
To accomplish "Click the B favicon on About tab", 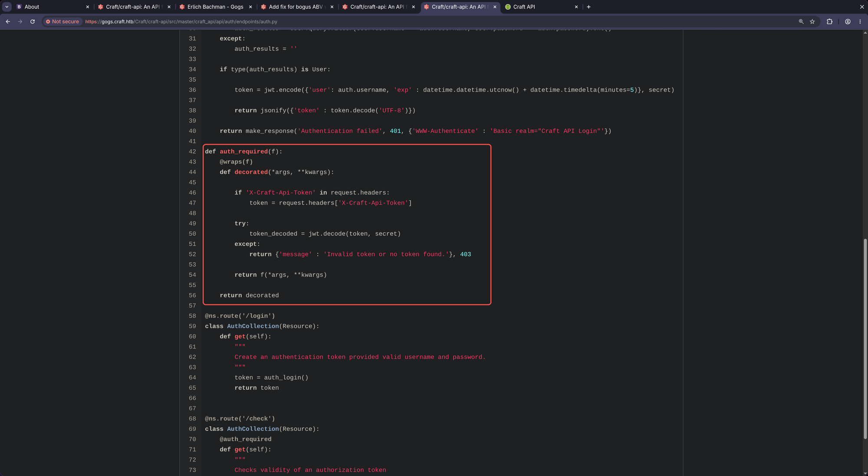I will point(19,7).
